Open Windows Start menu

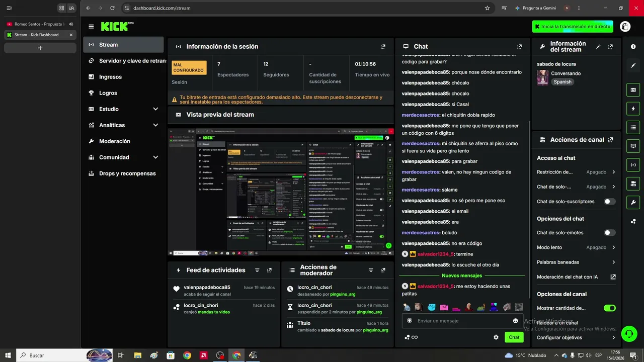click(8, 355)
